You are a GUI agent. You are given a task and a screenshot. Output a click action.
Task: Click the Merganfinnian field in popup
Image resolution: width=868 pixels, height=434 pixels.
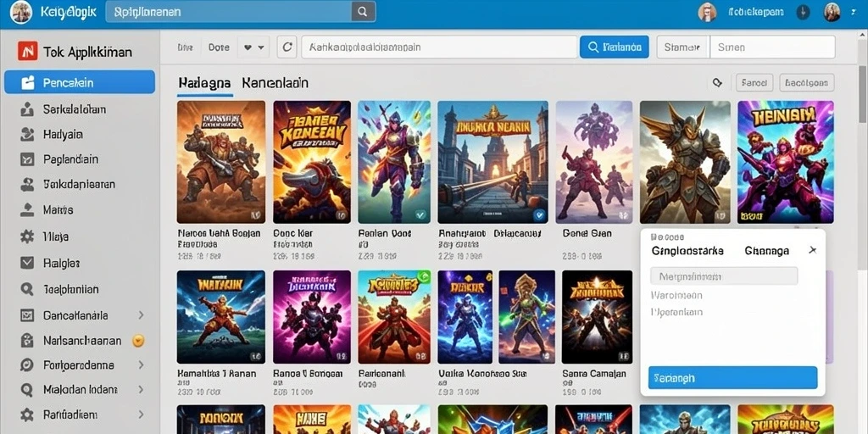click(724, 275)
